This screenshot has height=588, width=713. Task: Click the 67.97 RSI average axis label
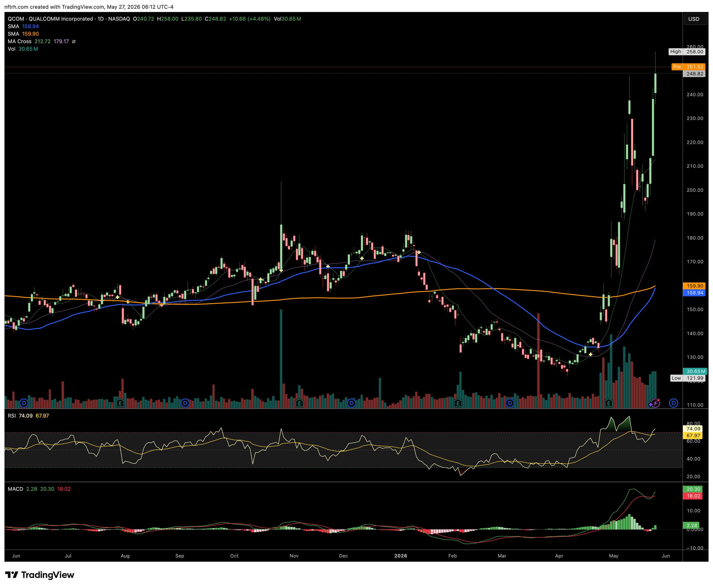coord(693,435)
